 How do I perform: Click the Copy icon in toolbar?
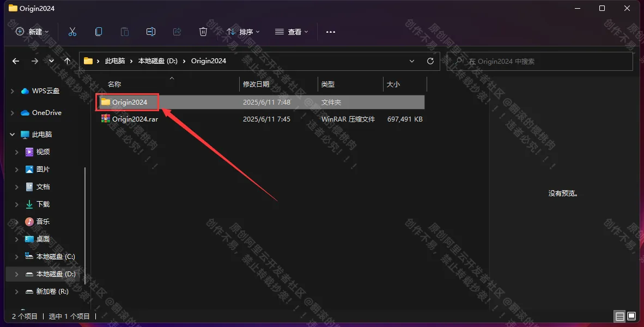coord(99,32)
